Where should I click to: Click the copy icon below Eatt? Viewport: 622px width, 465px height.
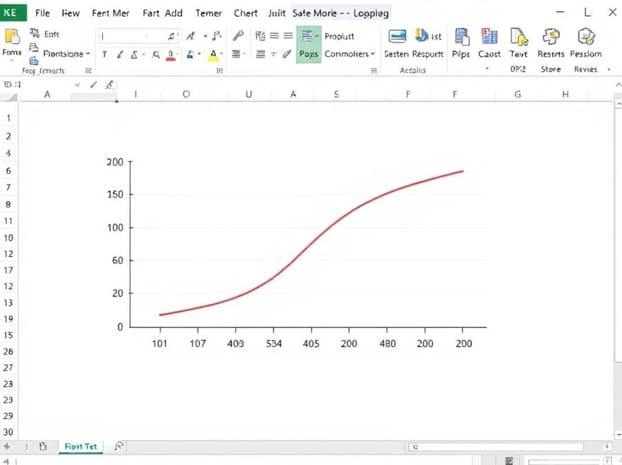tap(34, 48)
